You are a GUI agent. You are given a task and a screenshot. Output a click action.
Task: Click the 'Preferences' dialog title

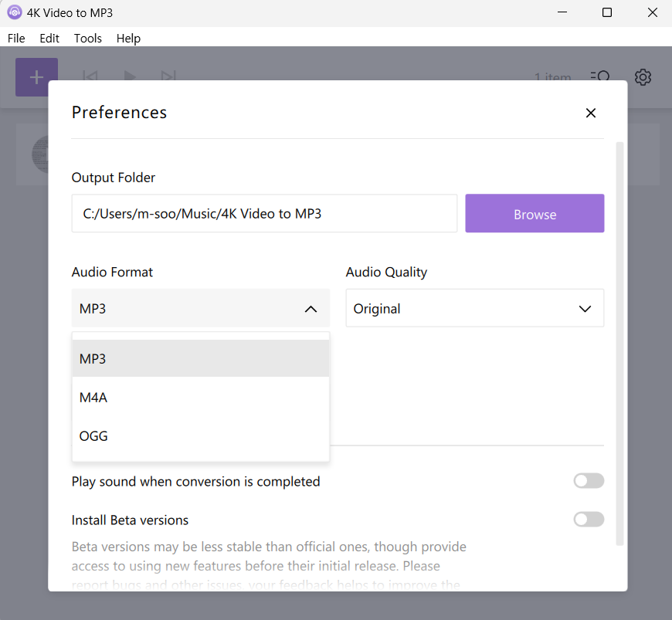point(119,112)
